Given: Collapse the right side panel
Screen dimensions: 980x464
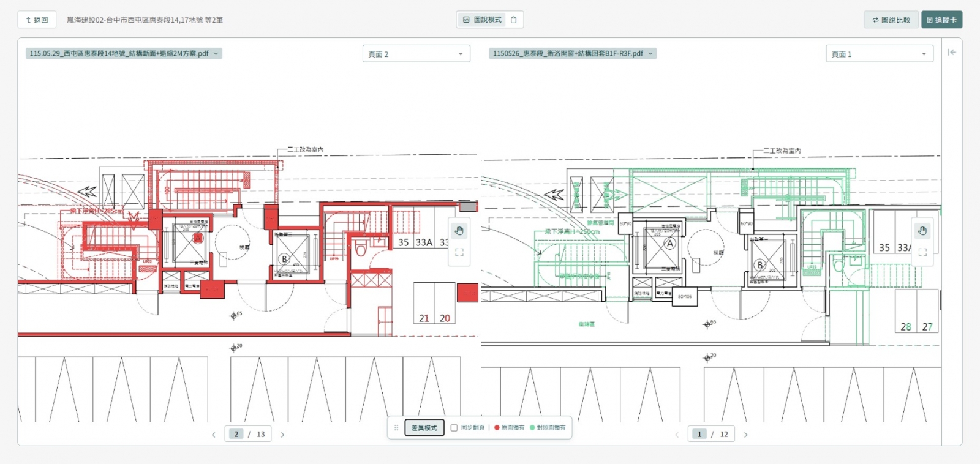Looking at the screenshot, I should (x=951, y=52).
